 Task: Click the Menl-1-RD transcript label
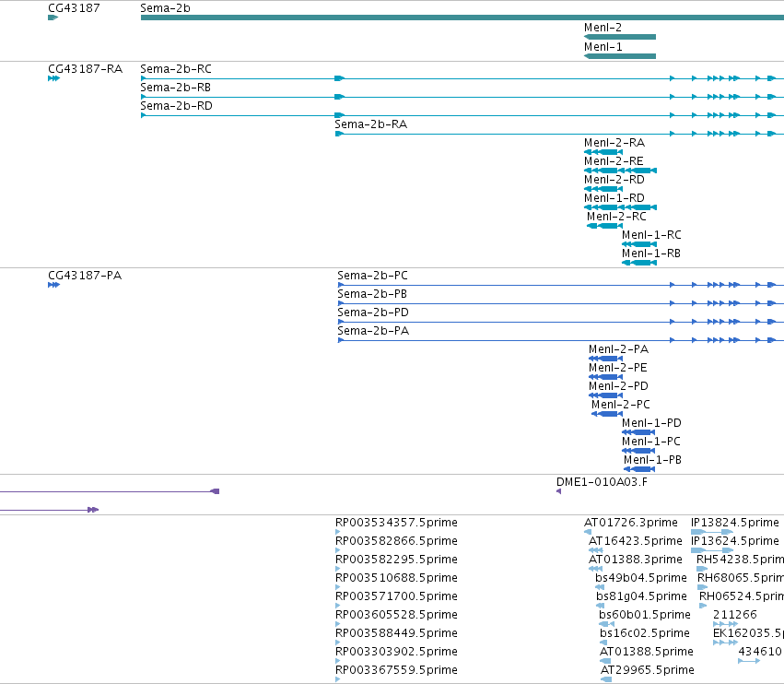614,198
